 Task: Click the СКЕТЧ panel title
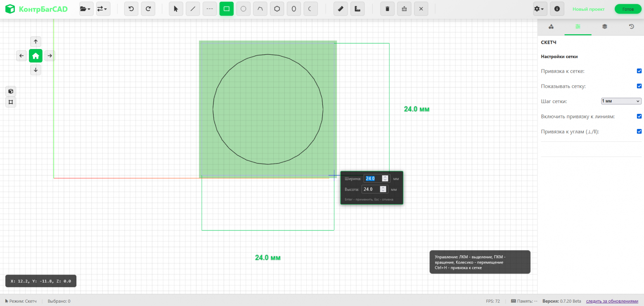(x=549, y=42)
